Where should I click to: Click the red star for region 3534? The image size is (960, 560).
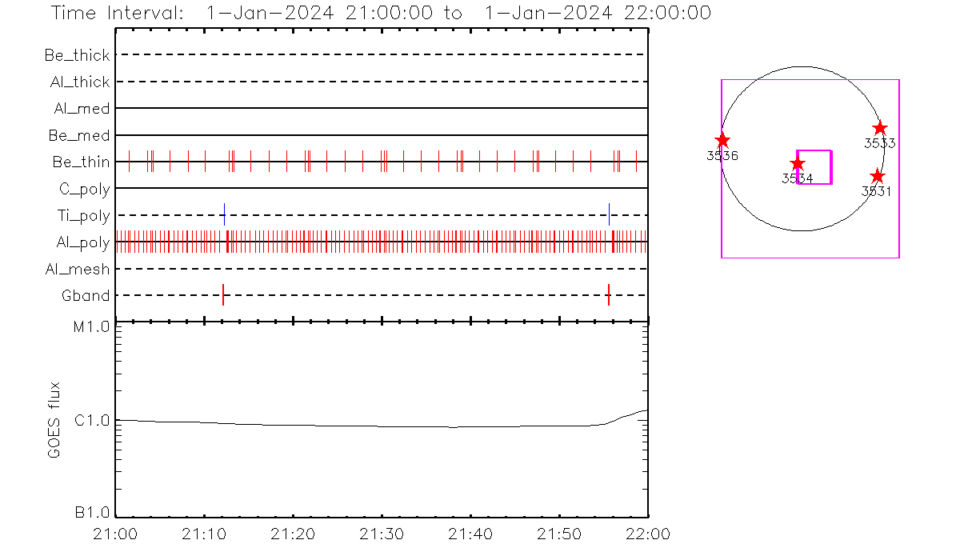(x=797, y=164)
